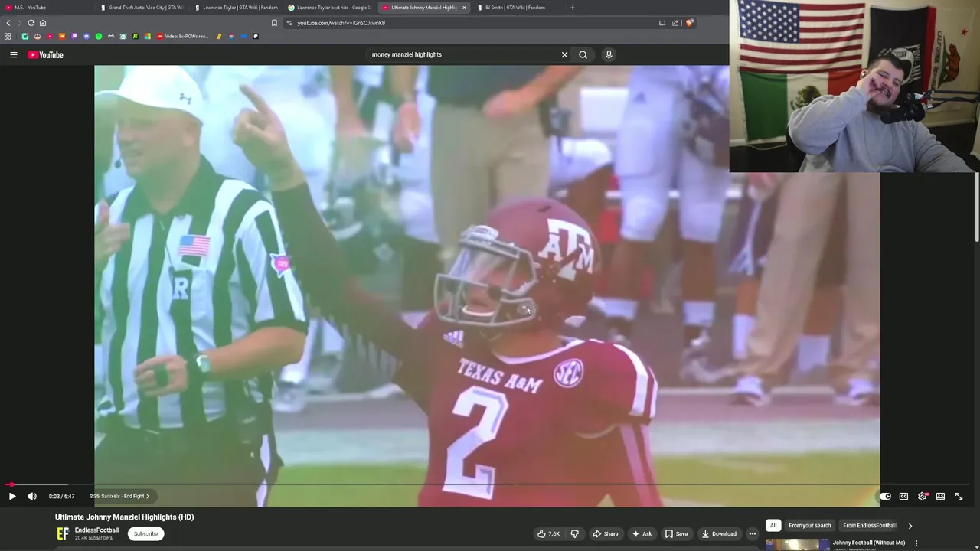Expand the 'Sanixels - End Fight' chapter

[119, 496]
